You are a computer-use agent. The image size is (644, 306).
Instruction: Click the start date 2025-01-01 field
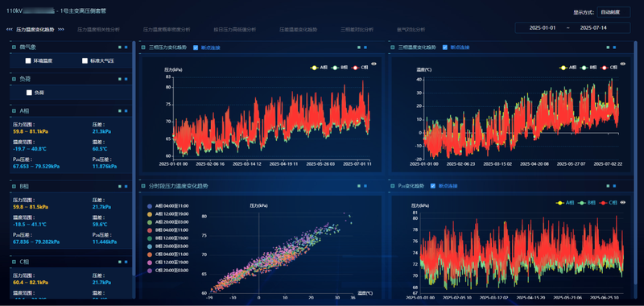pyautogui.click(x=542, y=28)
